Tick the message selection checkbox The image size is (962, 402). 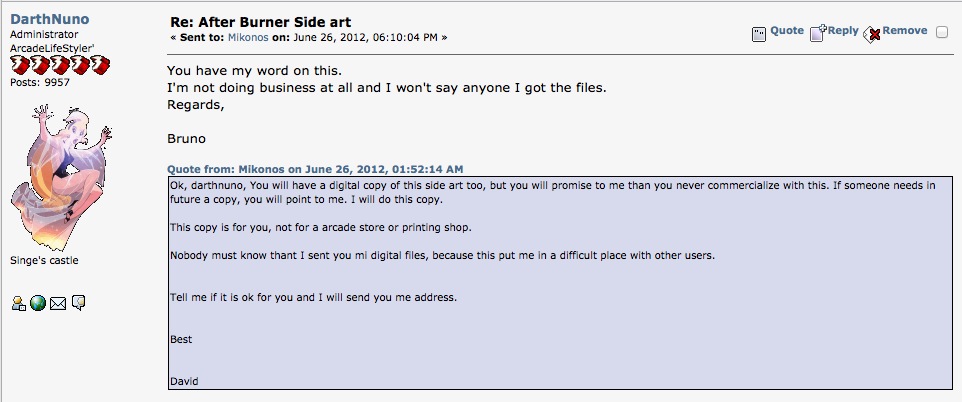coord(942,33)
